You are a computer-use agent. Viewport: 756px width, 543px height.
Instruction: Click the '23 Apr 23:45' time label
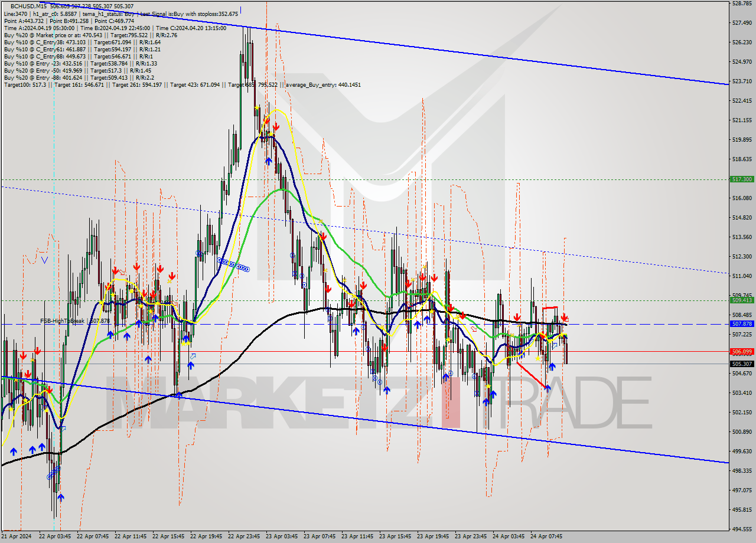coord(471,537)
